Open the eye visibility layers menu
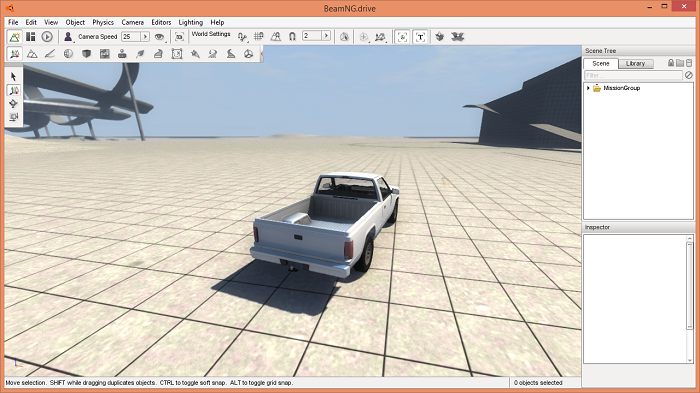700x393 pixels. (x=159, y=37)
